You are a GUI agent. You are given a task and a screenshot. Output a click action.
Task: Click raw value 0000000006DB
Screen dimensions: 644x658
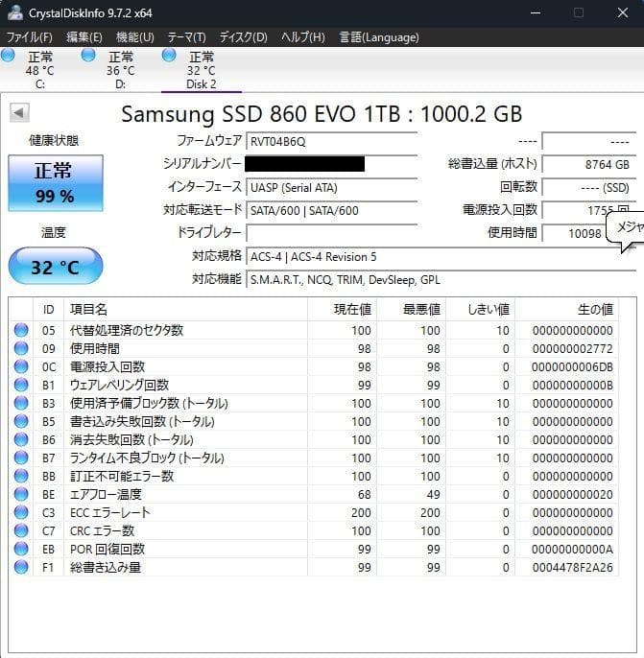[x=572, y=367]
